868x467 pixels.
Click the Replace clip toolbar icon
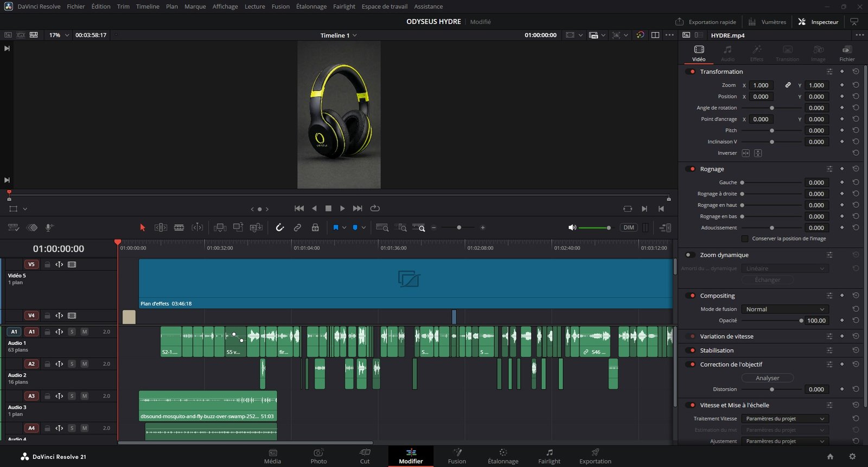point(256,228)
